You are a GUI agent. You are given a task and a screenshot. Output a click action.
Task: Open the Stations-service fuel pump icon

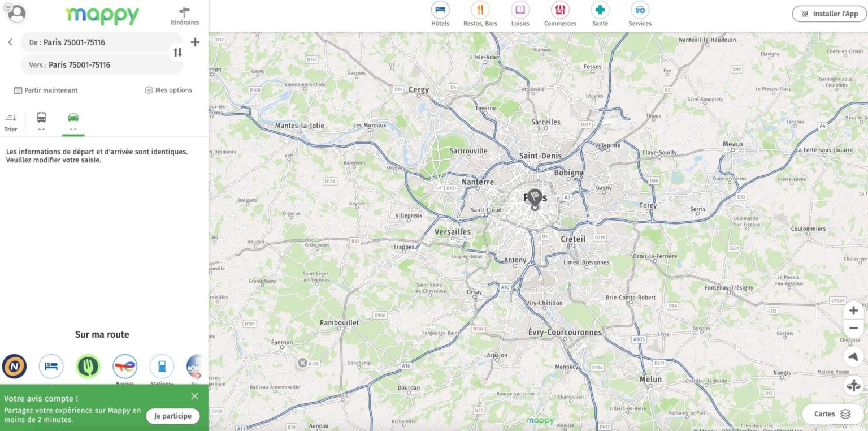point(161,367)
